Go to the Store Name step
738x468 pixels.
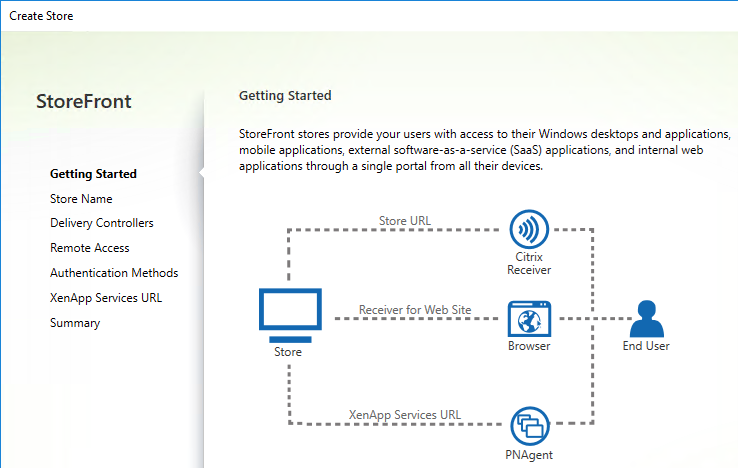tap(81, 199)
